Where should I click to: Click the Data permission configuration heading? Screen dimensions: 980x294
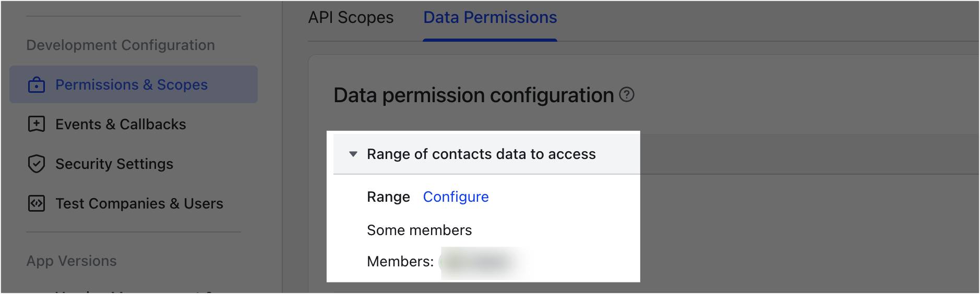[473, 95]
